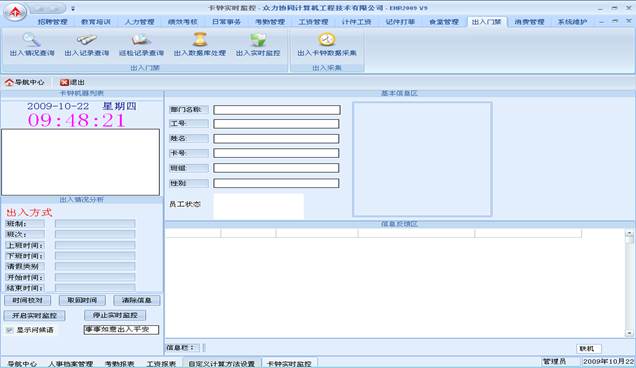The image size is (636, 368).
Task: Click the 下班时间 field
Action: tap(95, 256)
